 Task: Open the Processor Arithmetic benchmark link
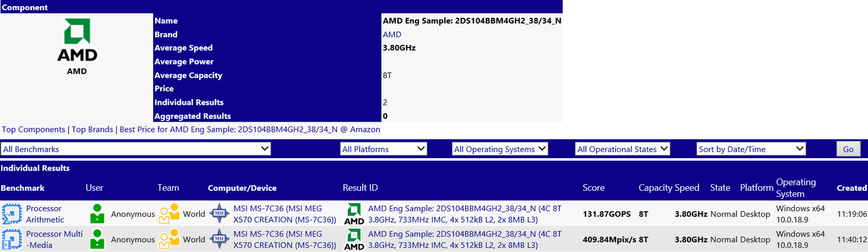(45, 214)
